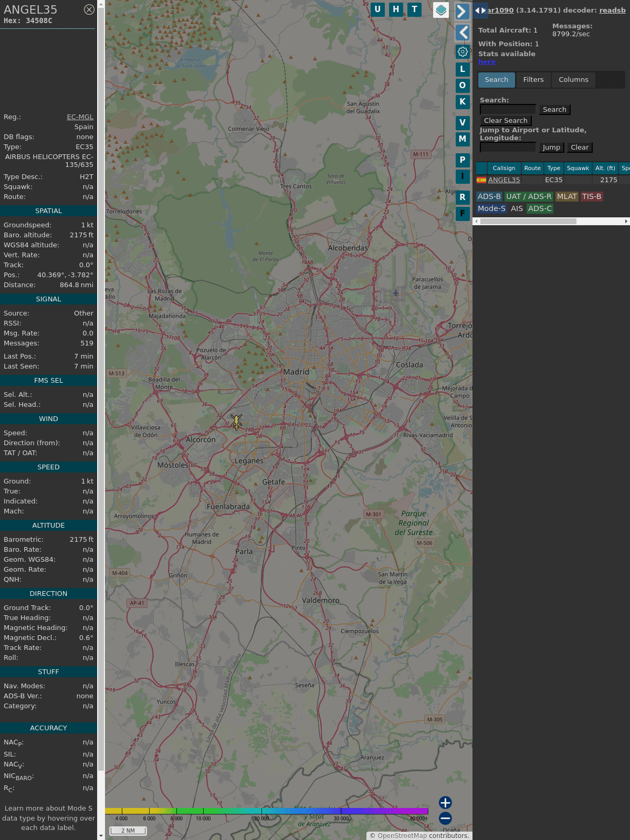Switch to the Filters tab
Screen dimensions: 630x840
[533, 80]
